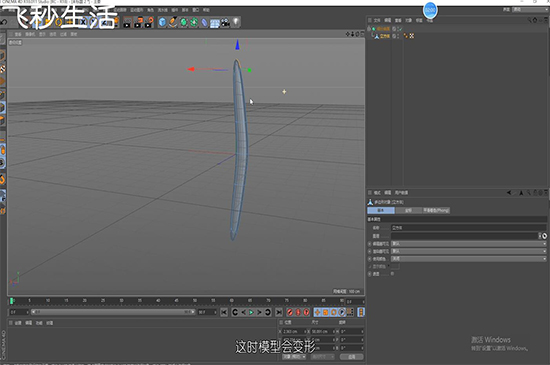Open Visible in Editor dropdown
This screenshot has width=550, height=365.
pyautogui.click(x=469, y=243)
